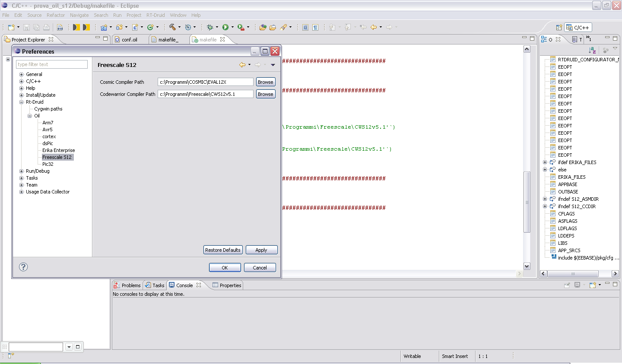
Task: Collapse the Rt-Druid preferences node
Action: [x=21, y=102]
